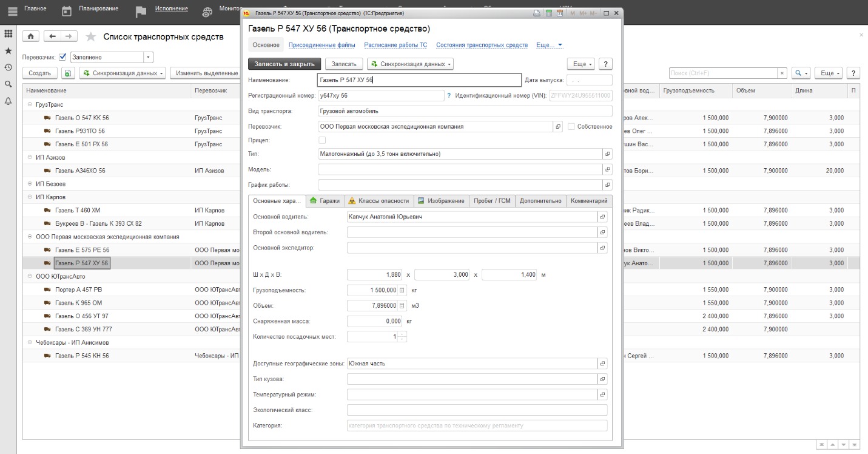Click the Наименование input field
This screenshot has height=454, width=868.
click(419, 80)
